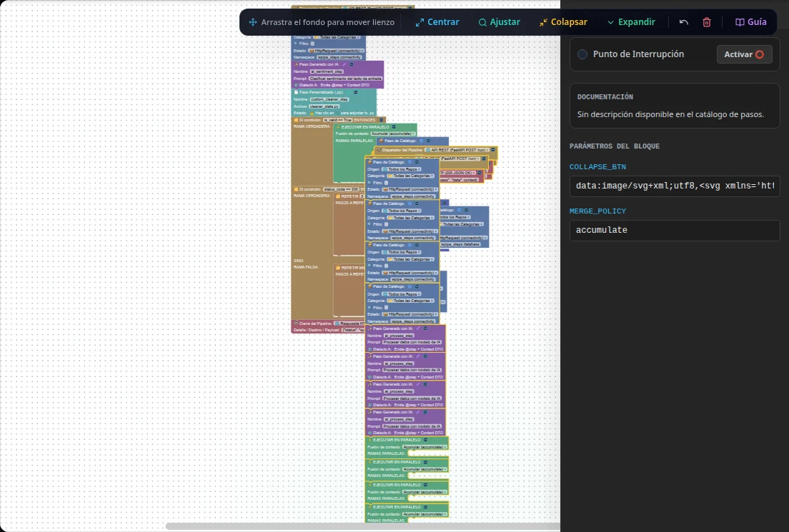
Task: Click the horizontal canvas scrollbar
Action: tap(362, 526)
